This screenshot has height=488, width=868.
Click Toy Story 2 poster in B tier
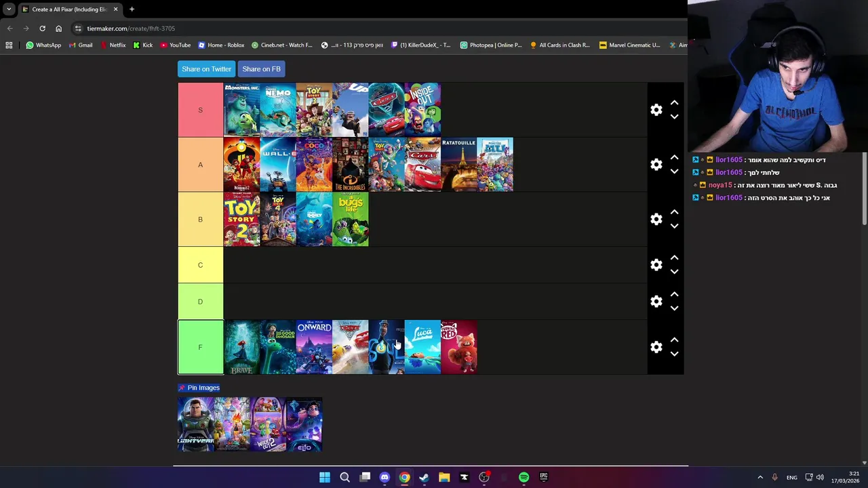(241, 219)
